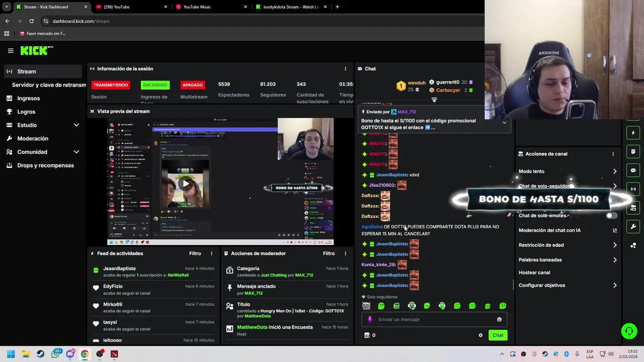The image size is (644, 362).
Task: Open File Explorer from the taskbar
Action: pyautogui.click(x=26, y=354)
